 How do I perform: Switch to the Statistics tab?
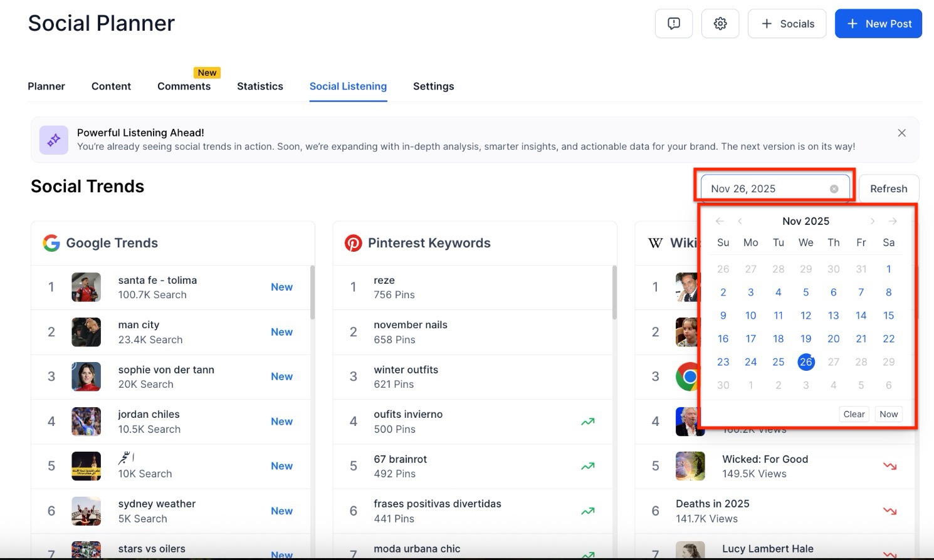click(x=260, y=86)
